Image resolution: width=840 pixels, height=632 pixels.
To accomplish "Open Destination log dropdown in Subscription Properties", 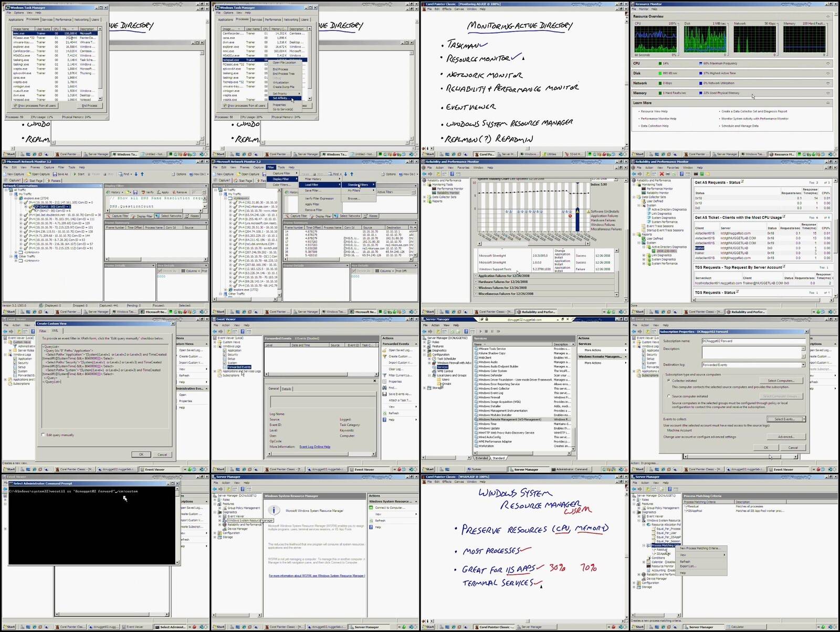I will click(x=803, y=365).
